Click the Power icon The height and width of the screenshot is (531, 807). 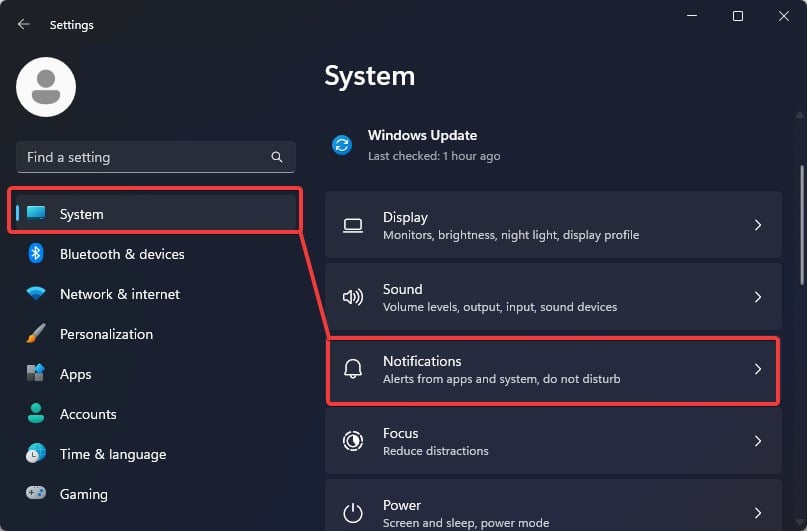pyautogui.click(x=352, y=513)
